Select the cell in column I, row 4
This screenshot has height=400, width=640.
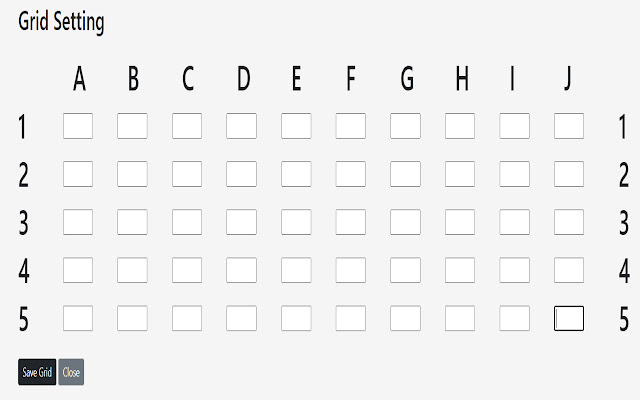(x=514, y=270)
